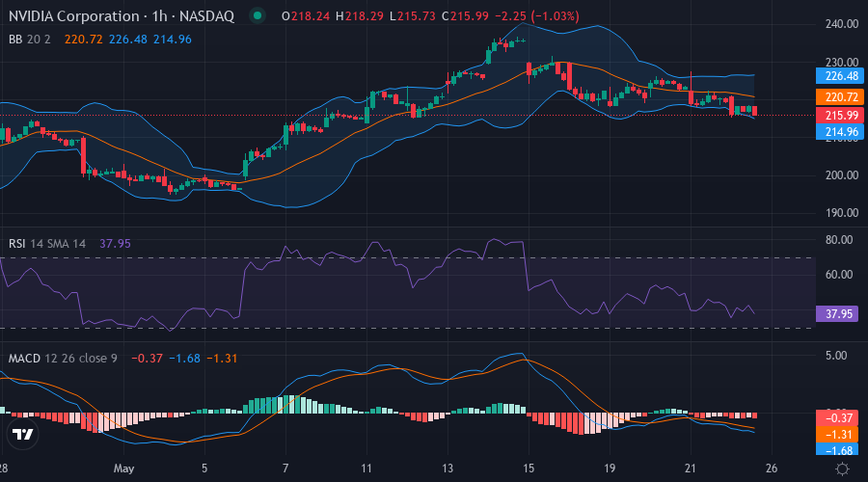This screenshot has width=868, height=482.
Task: Click date 19 on time axis
Action: [x=610, y=469]
